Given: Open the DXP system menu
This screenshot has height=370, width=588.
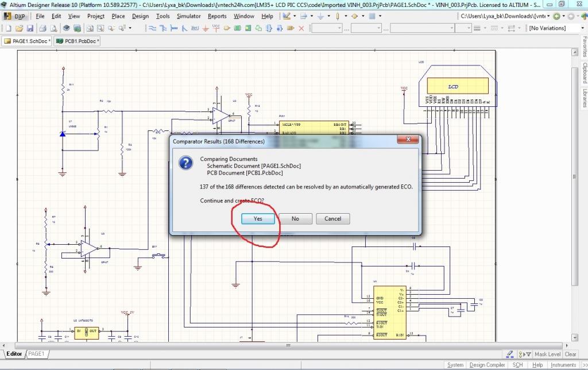Looking at the screenshot, I should pyautogui.click(x=14, y=16).
